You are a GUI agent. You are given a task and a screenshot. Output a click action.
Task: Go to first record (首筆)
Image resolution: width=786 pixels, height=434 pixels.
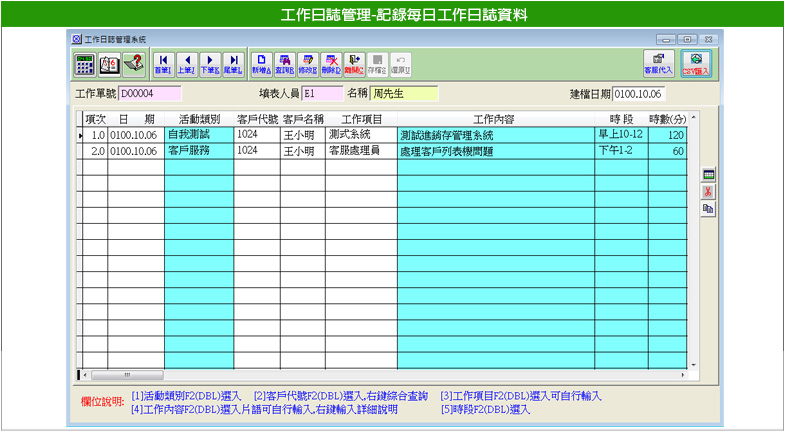point(163,64)
